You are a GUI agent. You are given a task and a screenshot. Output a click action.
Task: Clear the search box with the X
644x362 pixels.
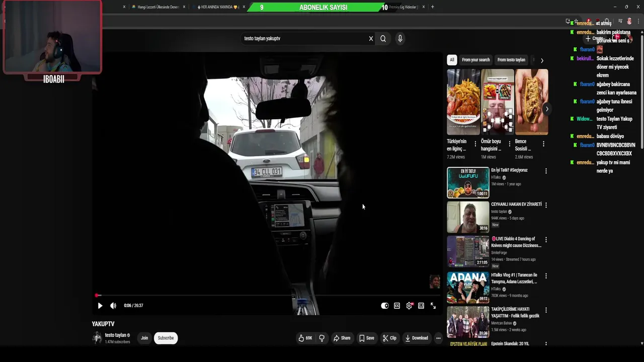pos(371,39)
